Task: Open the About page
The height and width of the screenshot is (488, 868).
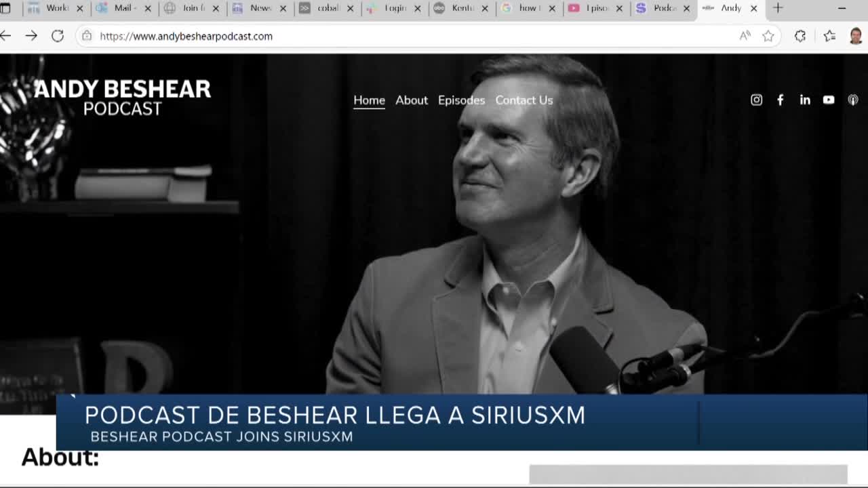Action: pyautogui.click(x=412, y=100)
